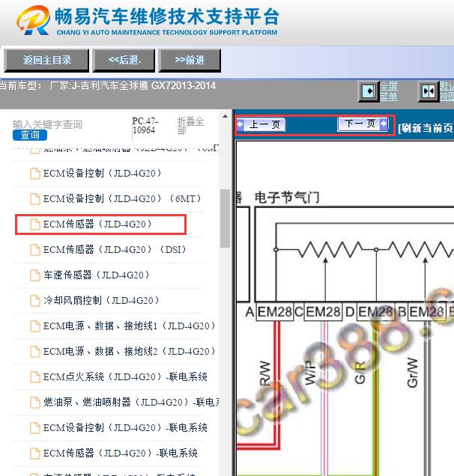Open 冷却风扇控制（JLD-4G20） document
Viewport: 454px width, 476px height.
(x=101, y=301)
